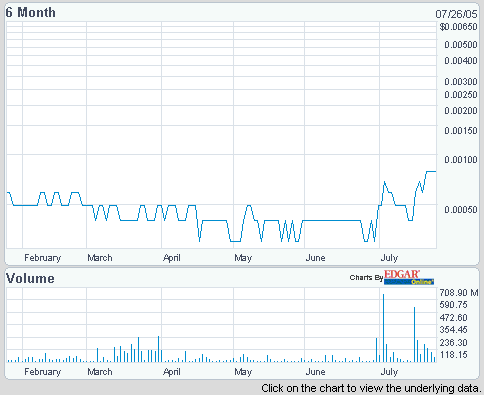
Task: Click the 472.60 volume axis label
Action: [453, 318]
